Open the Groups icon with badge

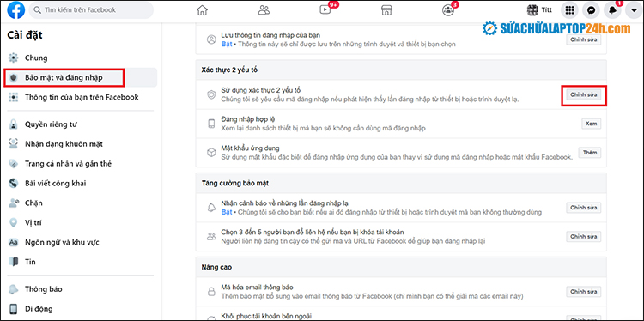coord(447,10)
